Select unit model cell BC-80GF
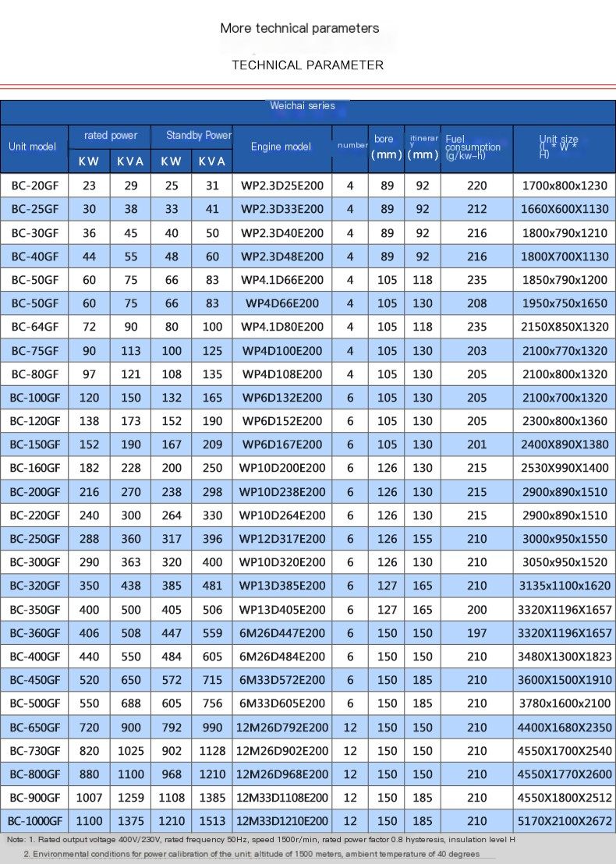 [35, 374]
